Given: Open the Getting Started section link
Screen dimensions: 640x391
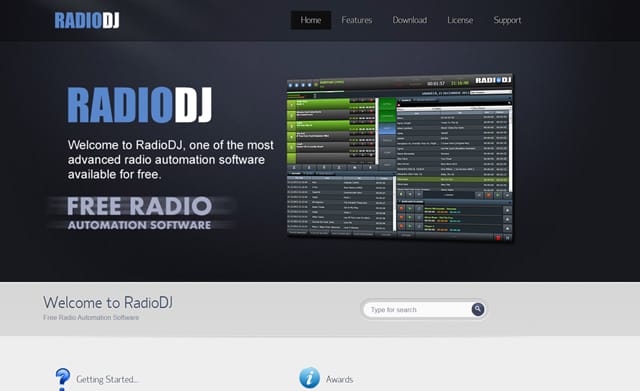Looking at the screenshot, I should pyautogui.click(x=107, y=379).
